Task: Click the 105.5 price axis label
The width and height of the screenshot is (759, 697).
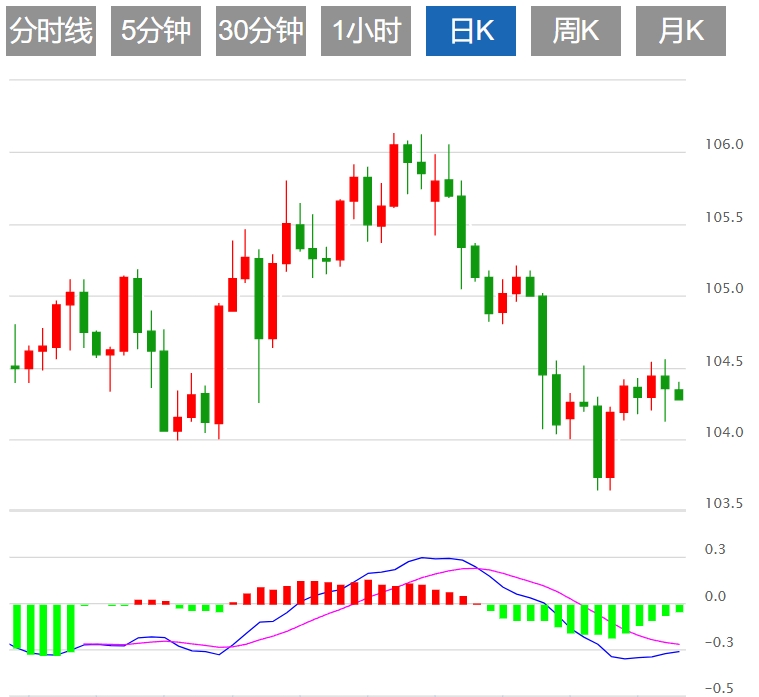Action: point(725,217)
